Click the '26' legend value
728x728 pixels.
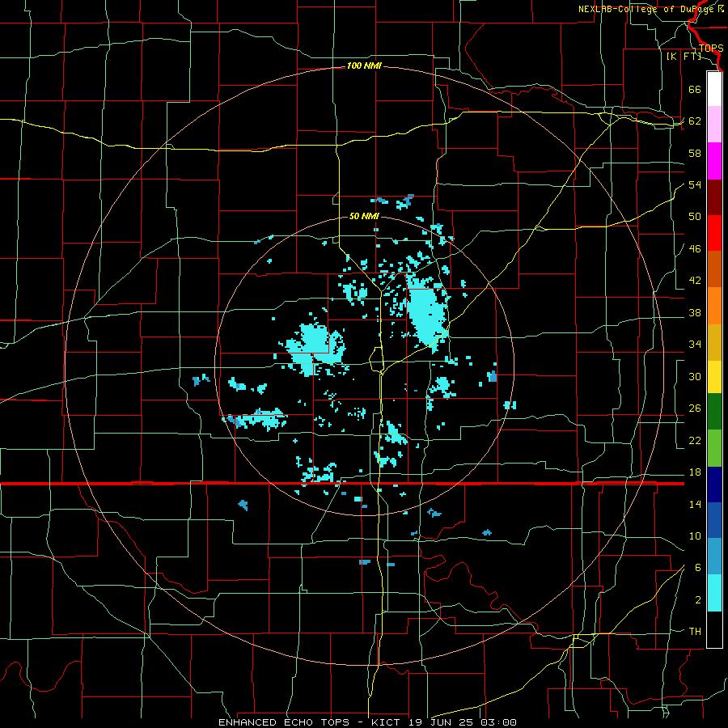tap(695, 408)
